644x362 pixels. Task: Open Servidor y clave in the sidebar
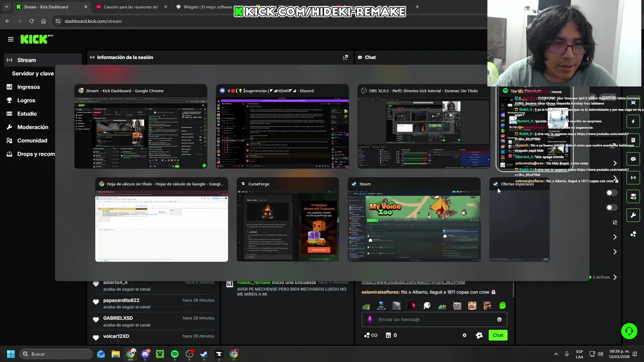point(33,73)
